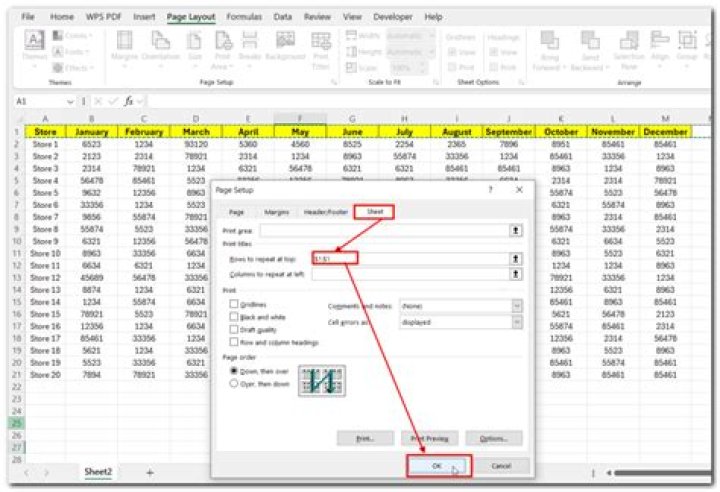Screen dimensions: 720x492
Task: Click the Options... button
Action: click(494, 438)
